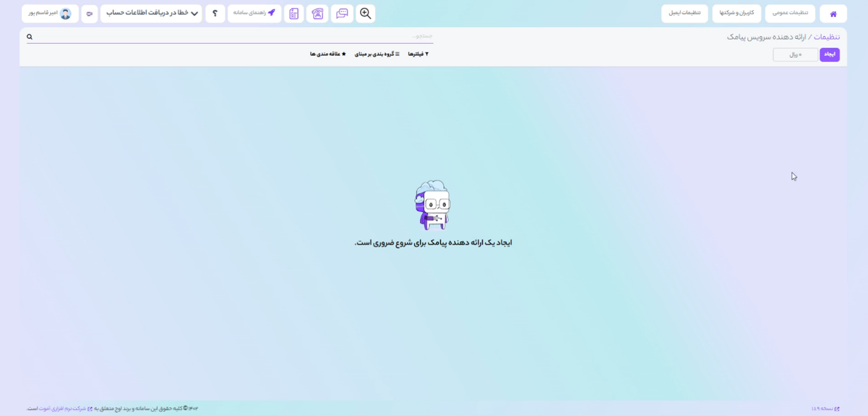Open the checklist tasks icon

click(x=294, y=13)
